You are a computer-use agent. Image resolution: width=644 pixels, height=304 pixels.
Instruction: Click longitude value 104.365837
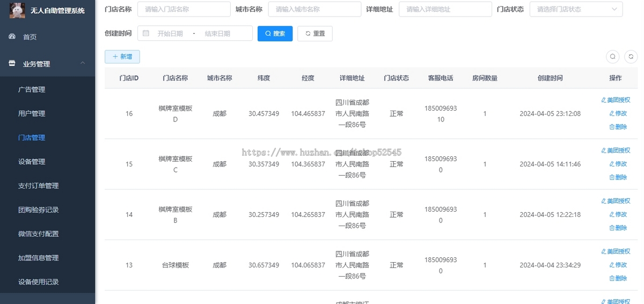[308, 164]
